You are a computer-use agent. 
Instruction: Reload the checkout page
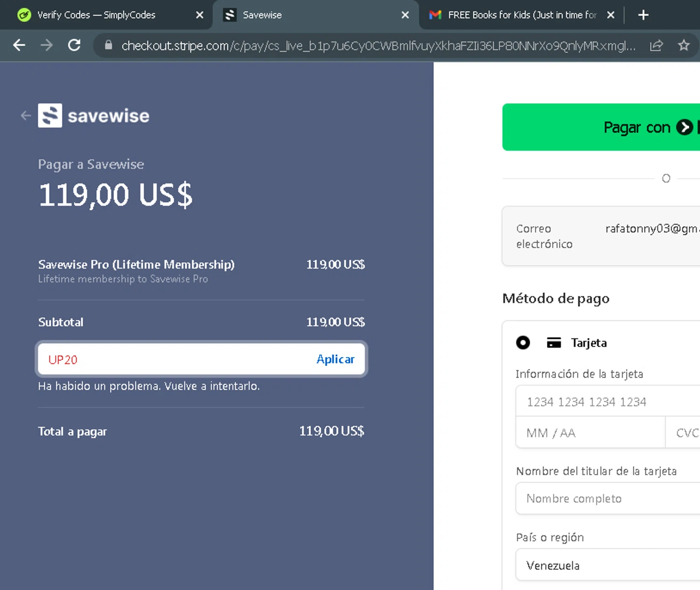pos(74,45)
